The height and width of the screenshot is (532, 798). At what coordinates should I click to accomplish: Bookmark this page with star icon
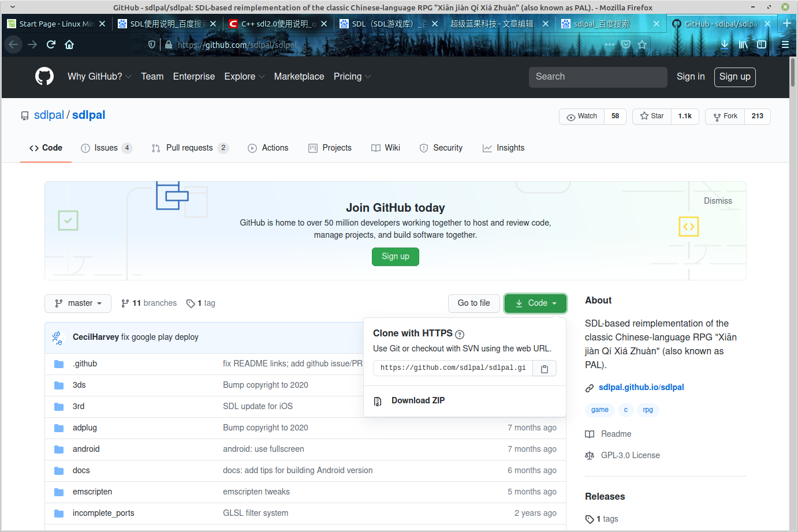point(642,44)
